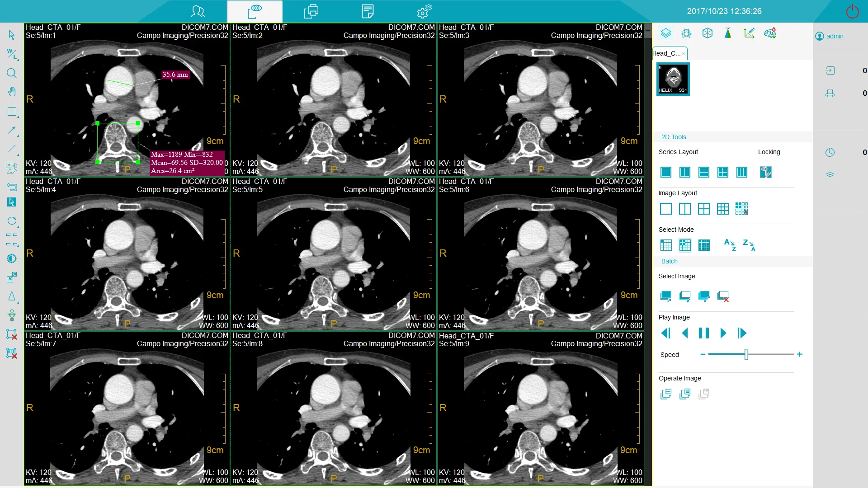Open the report tab in top bar

(x=368, y=11)
